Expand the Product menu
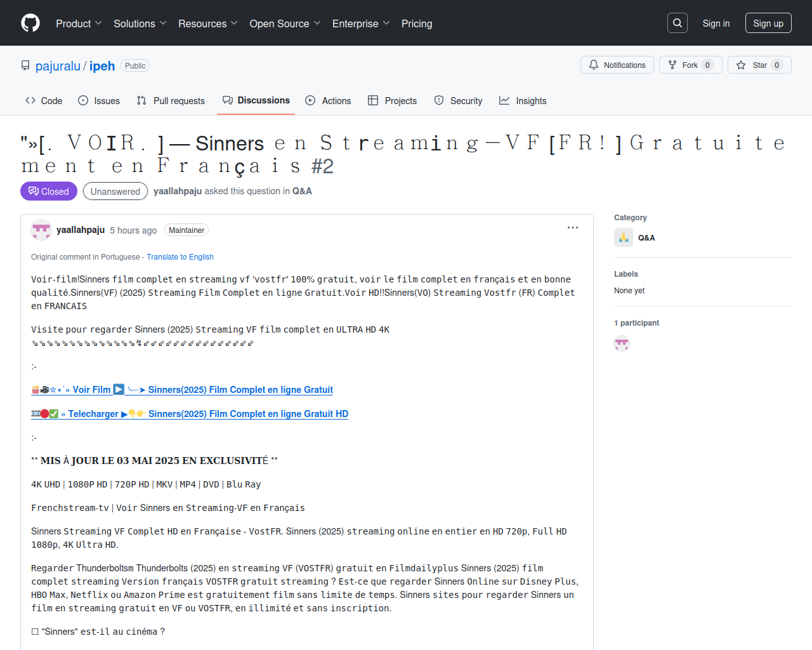The width and height of the screenshot is (812, 650). (79, 23)
